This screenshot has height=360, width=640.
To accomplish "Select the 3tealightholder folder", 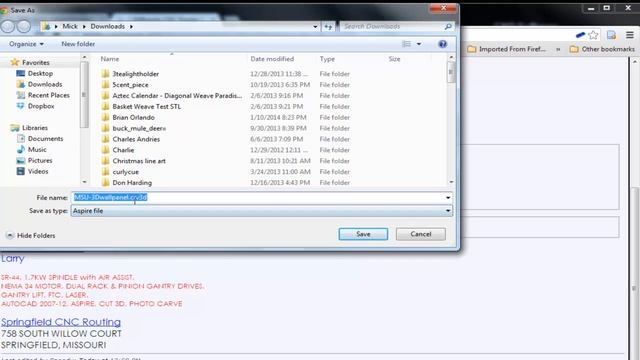I will click(x=136, y=74).
